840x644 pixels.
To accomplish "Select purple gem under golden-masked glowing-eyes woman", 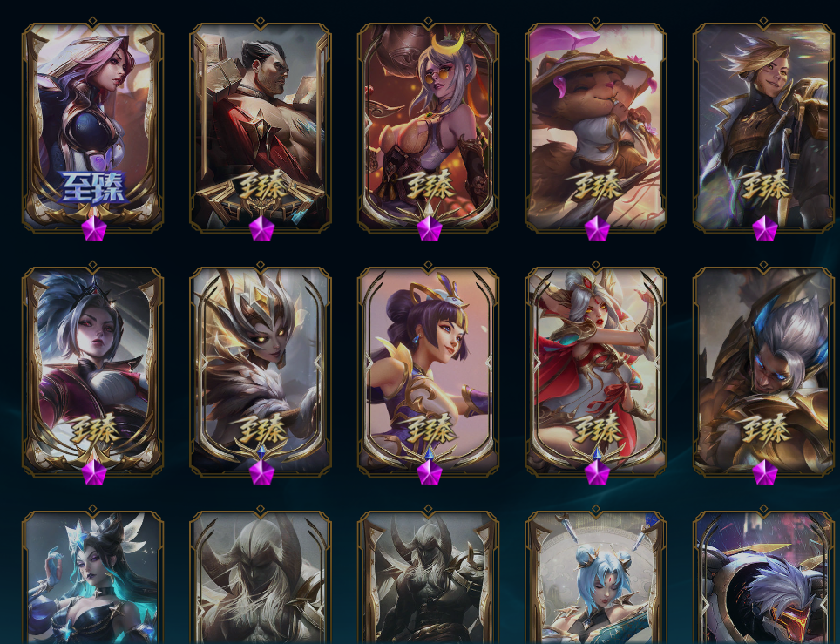I will [x=261, y=472].
